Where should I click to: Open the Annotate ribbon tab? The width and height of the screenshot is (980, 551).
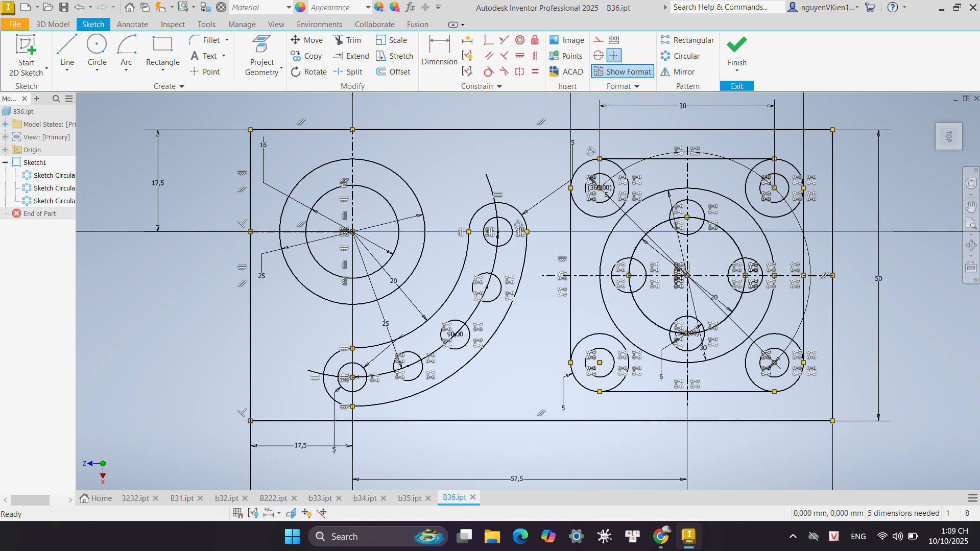click(x=132, y=25)
